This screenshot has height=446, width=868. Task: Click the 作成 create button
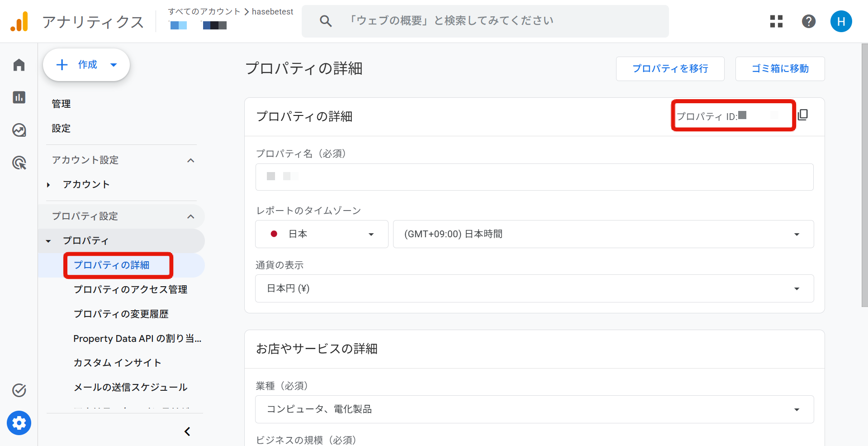point(86,65)
